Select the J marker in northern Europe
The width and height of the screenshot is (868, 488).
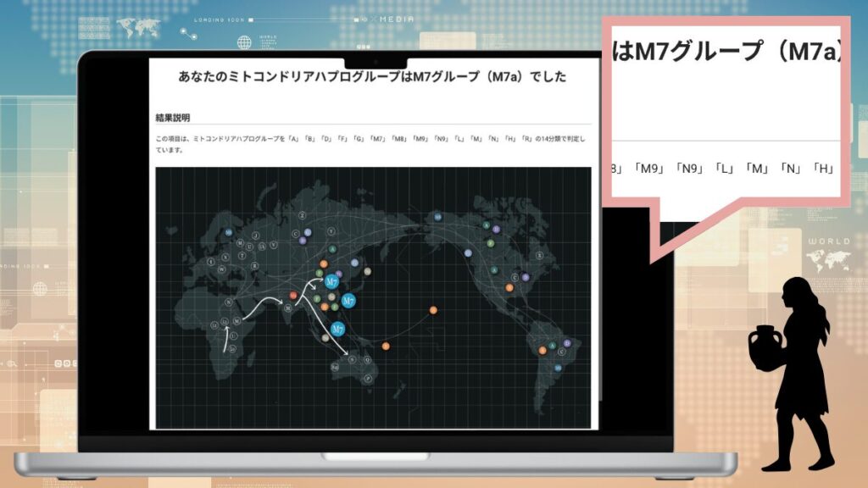pyautogui.click(x=256, y=236)
